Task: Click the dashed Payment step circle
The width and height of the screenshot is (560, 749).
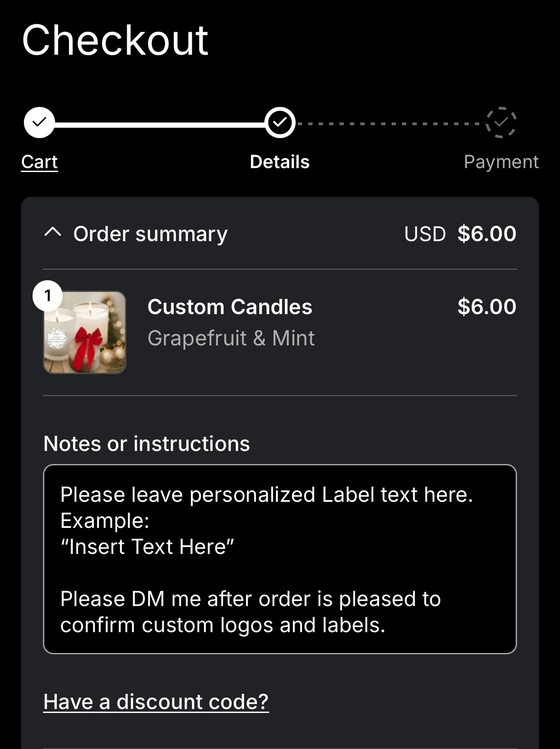Action: pyautogui.click(x=501, y=123)
